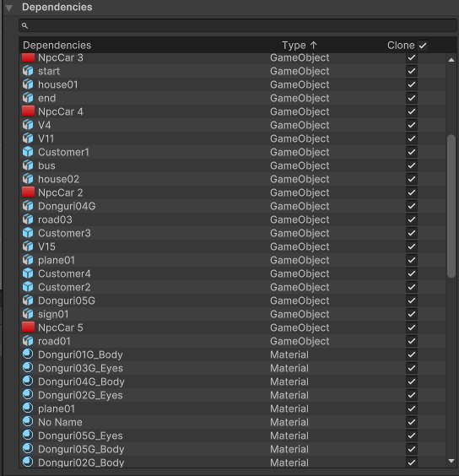The height and width of the screenshot is (476, 459).
Task: Click the red NpcCar 5 icon
Action: click(x=28, y=327)
